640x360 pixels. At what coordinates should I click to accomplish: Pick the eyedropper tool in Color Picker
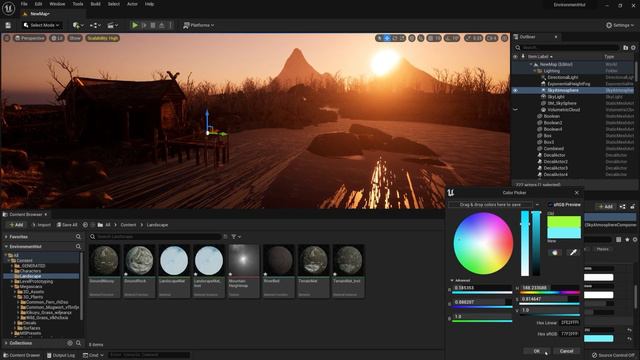(573, 252)
